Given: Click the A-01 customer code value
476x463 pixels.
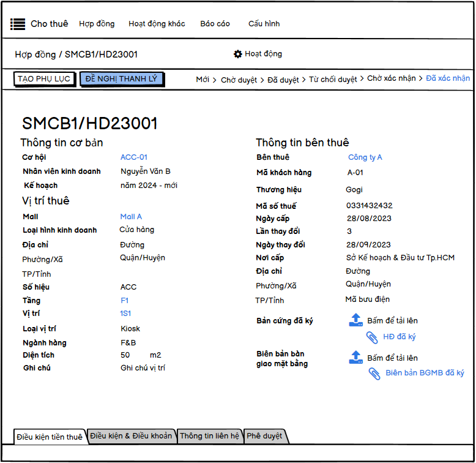Looking at the screenshot, I should pyautogui.click(x=355, y=173).
